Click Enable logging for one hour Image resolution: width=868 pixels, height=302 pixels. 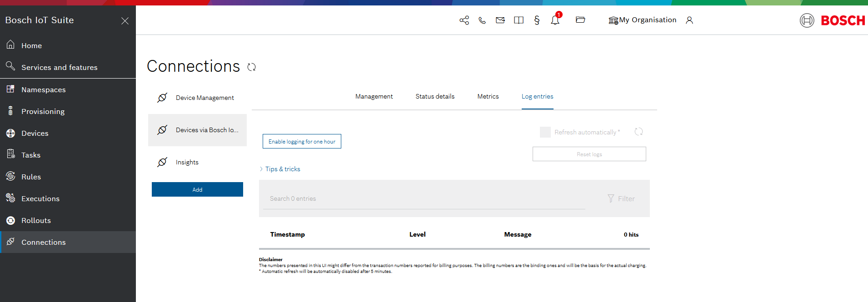pyautogui.click(x=302, y=141)
